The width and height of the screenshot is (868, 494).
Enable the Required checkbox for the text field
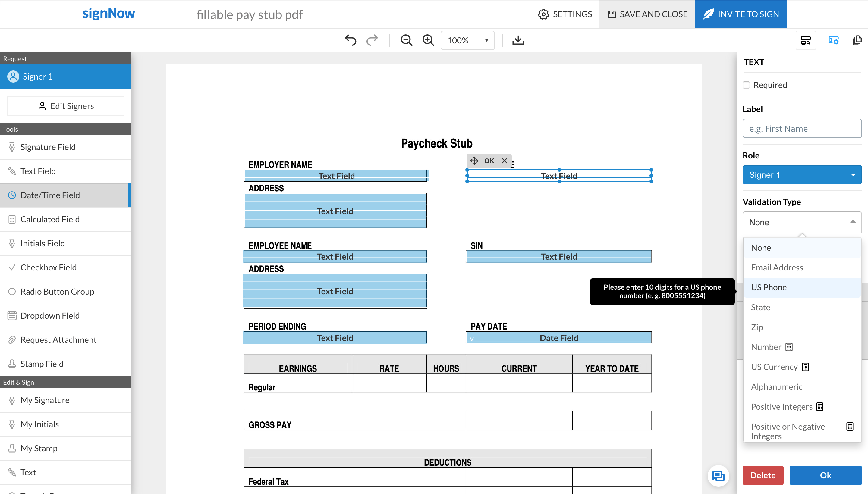747,85
